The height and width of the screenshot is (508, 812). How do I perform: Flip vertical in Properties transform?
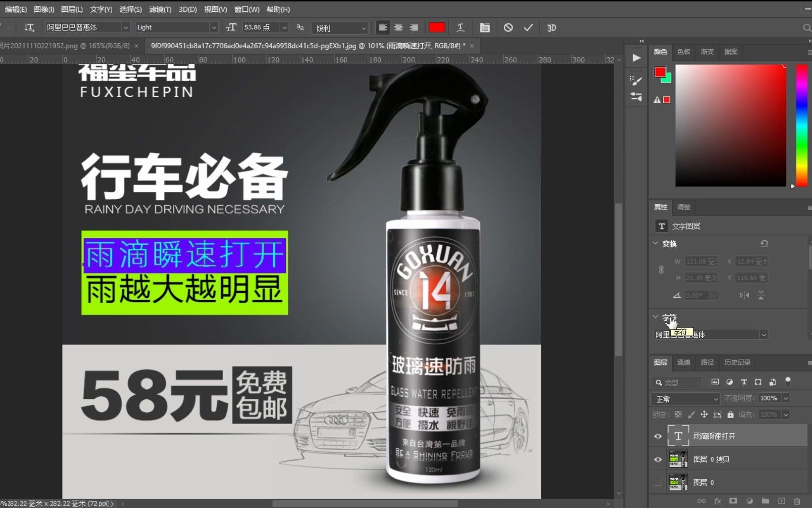point(761,295)
